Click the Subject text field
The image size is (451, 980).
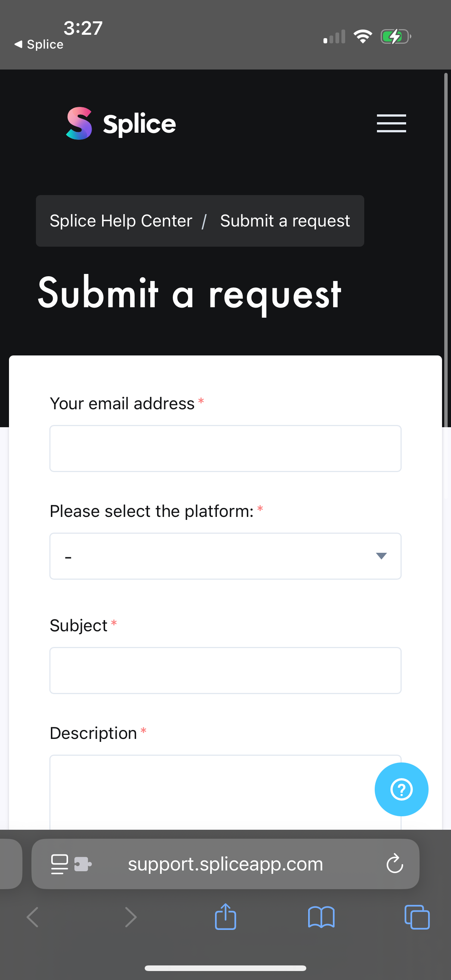(225, 670)
